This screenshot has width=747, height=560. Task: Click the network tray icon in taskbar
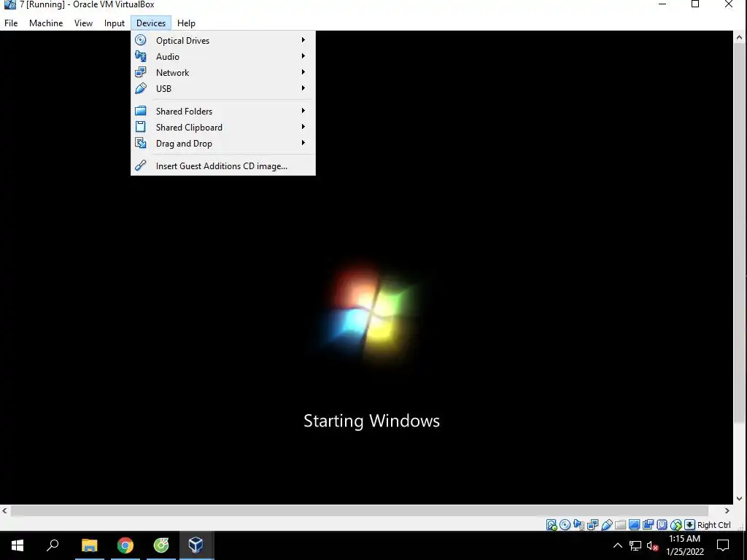coord(635,545)
